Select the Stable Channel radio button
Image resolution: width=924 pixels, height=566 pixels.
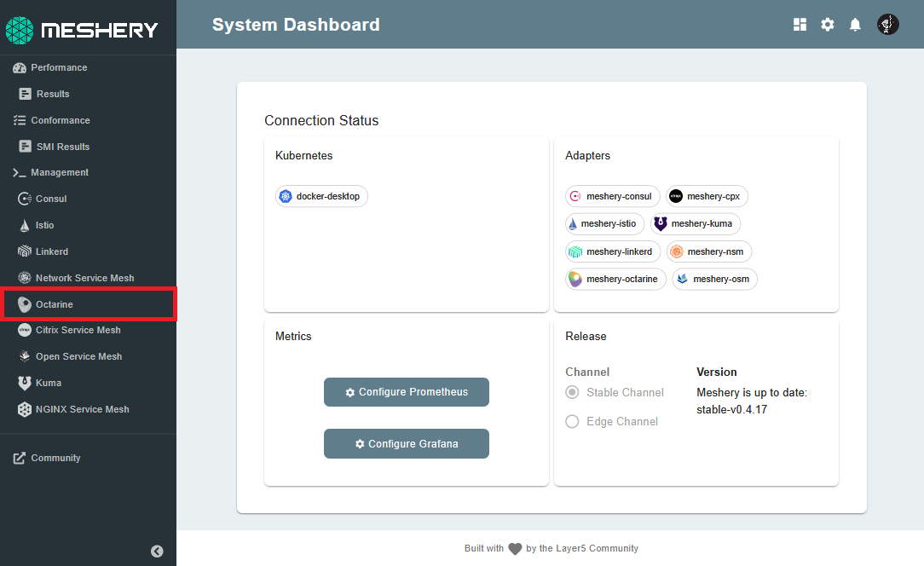click(x=572, y=393)
